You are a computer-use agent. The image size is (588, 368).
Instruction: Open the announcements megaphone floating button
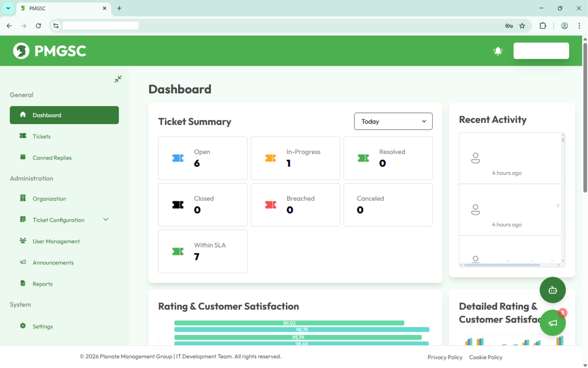(x=552, y=323)
